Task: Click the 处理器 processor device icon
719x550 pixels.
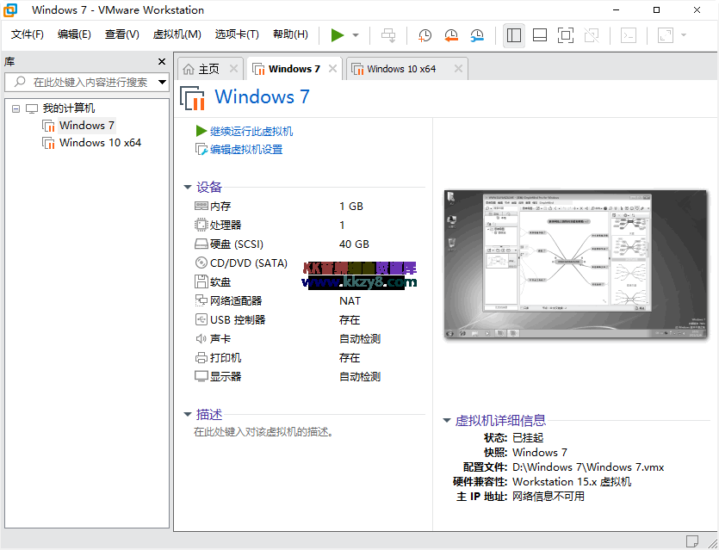Action: pos(201,225)
